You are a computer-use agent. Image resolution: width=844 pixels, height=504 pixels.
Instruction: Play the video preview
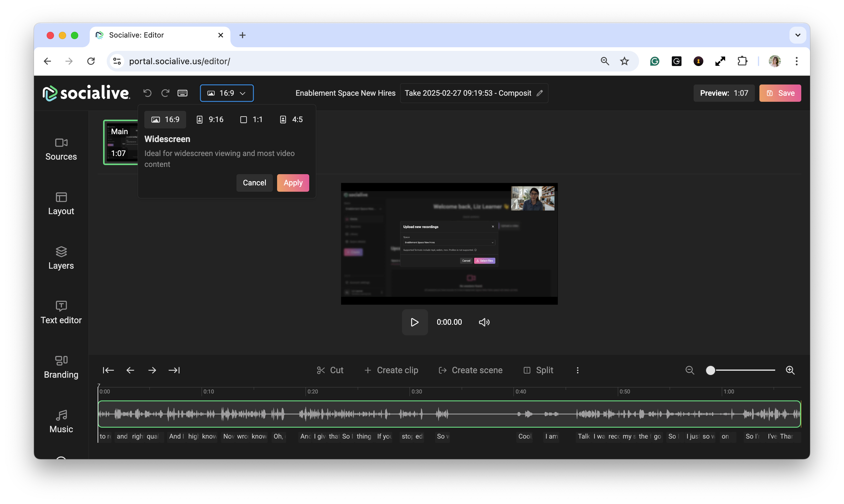coord(414,322)
